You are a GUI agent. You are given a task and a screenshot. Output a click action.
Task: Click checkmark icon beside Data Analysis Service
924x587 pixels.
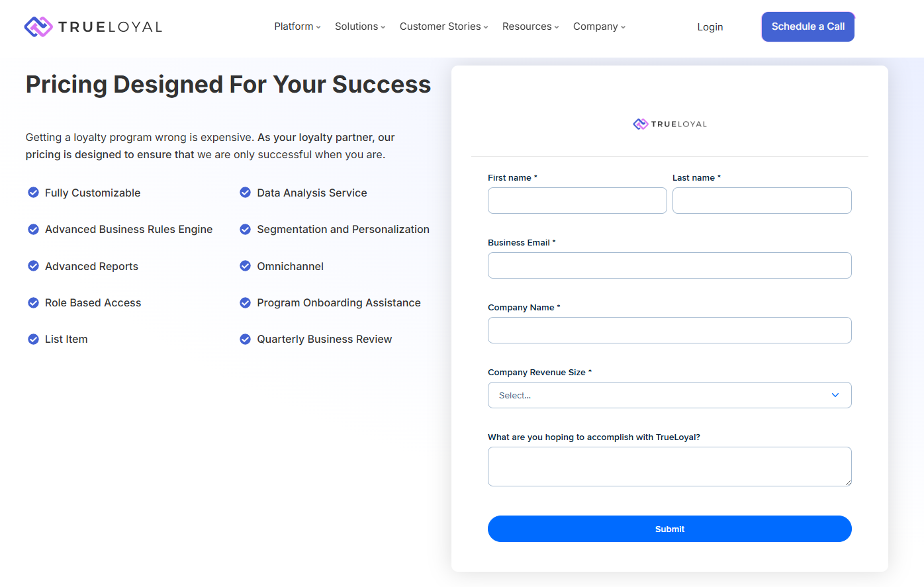coord(245,193)
